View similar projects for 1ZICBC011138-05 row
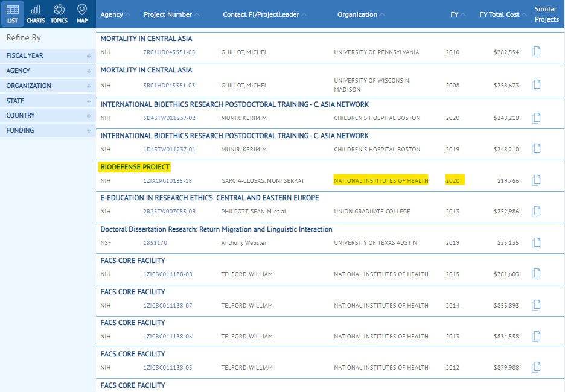 click(536, 367)
